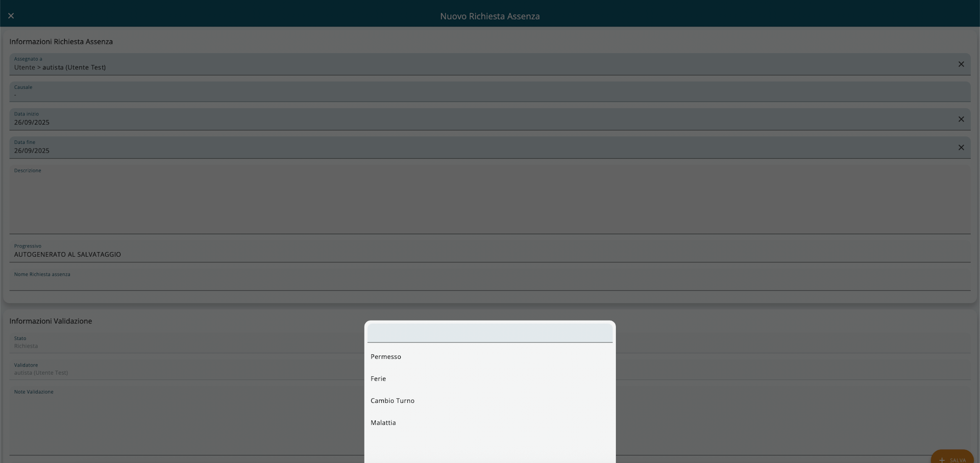Clear the Data fine date
The image size is (980, 463).
click(961, 148)
